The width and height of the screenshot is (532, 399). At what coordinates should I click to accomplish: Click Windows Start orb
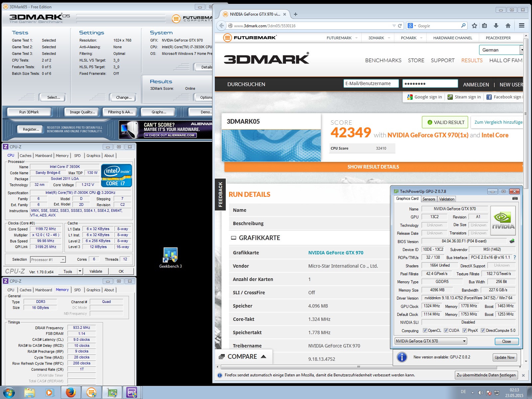pos(9,392)
